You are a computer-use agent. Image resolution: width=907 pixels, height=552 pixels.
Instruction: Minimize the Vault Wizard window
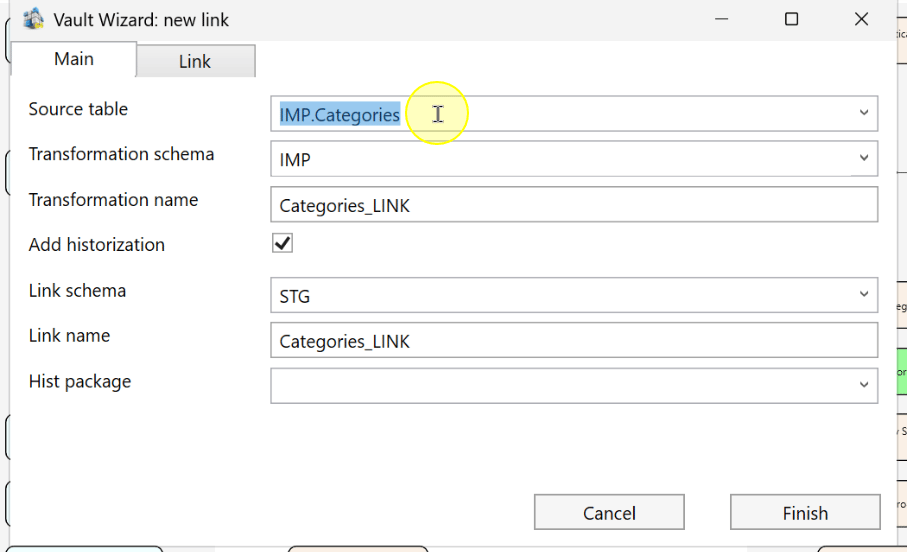pyautogui.click(x=721, y=19)
